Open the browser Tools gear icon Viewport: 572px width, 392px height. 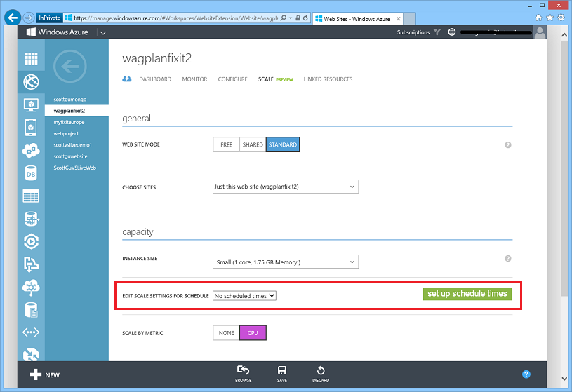pyautogui.click(x=561, y=18)
